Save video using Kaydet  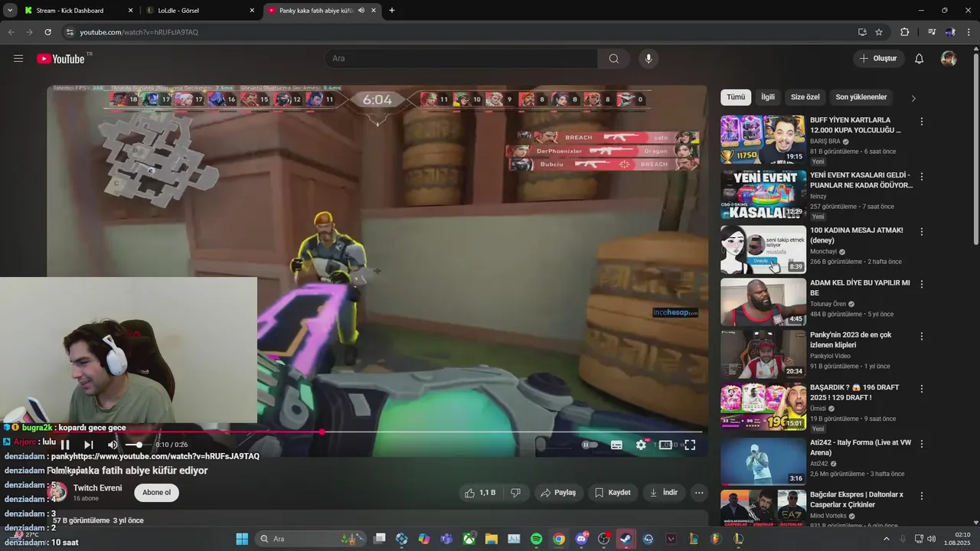coord(612,493)
